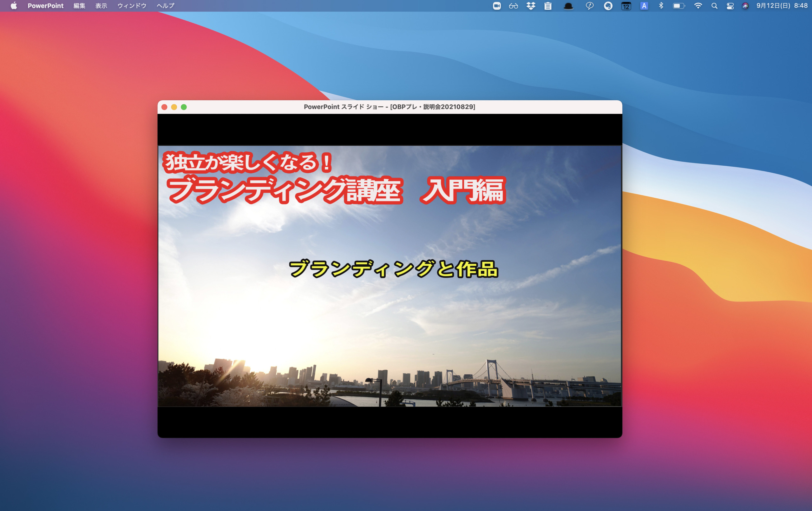Click the yellow text ブランディングと作品
Viewport: 812px width, 511px height.
point(393,269)
